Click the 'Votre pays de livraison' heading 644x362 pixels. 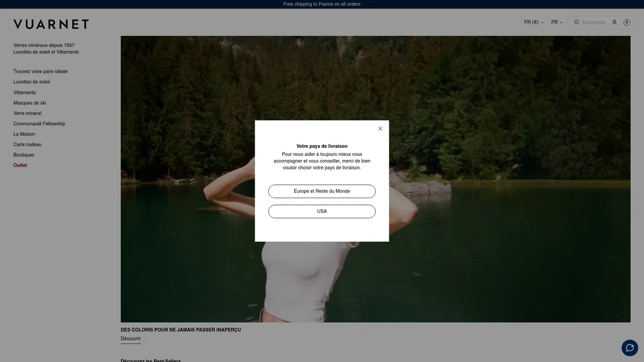(322, 146)
